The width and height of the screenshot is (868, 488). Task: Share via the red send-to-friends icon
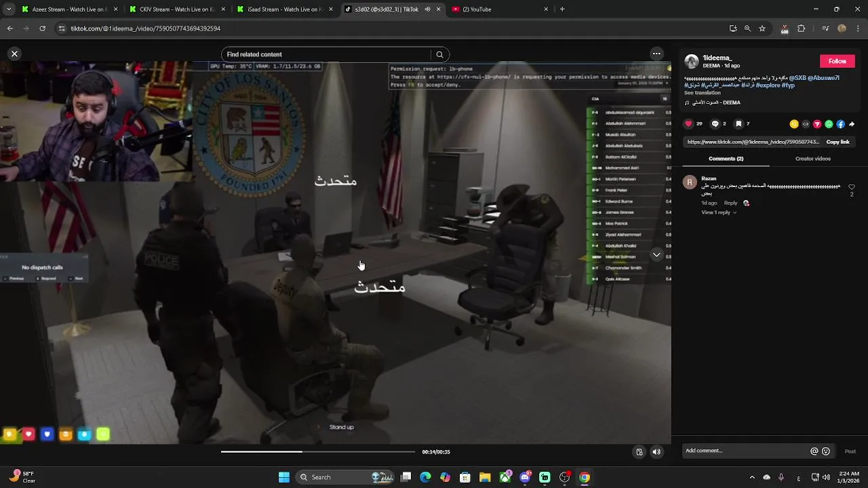(x=817, y=124)
